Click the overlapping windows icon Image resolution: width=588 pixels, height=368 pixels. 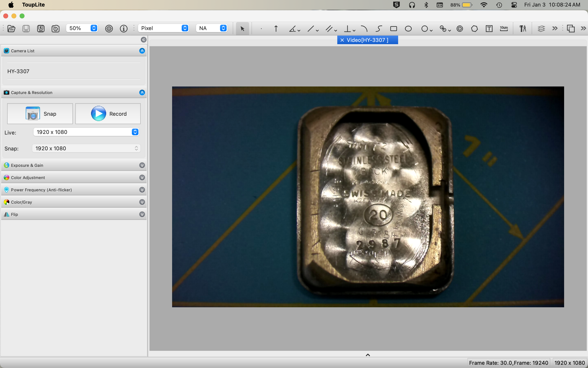[571, 28]
